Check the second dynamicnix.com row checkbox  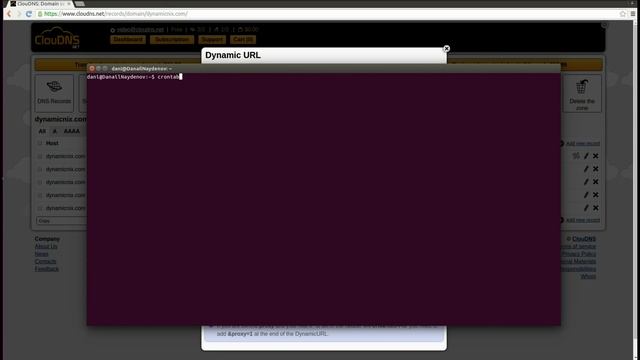click(40, 169)
